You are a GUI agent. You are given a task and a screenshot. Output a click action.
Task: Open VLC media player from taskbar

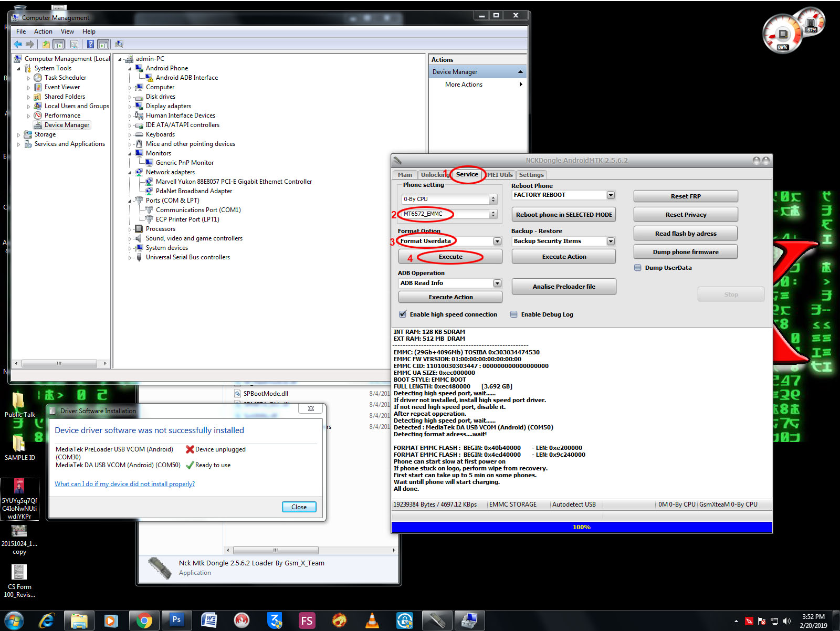372,621
